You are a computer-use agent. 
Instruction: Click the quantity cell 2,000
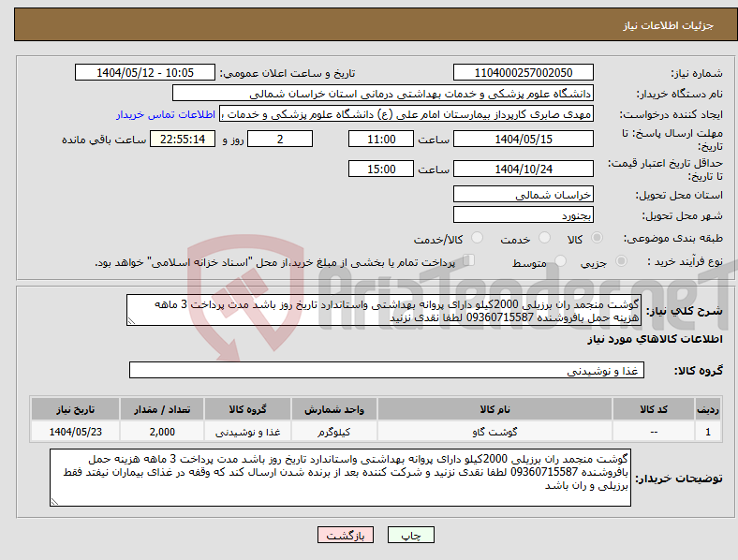click(x=162, y=432)
